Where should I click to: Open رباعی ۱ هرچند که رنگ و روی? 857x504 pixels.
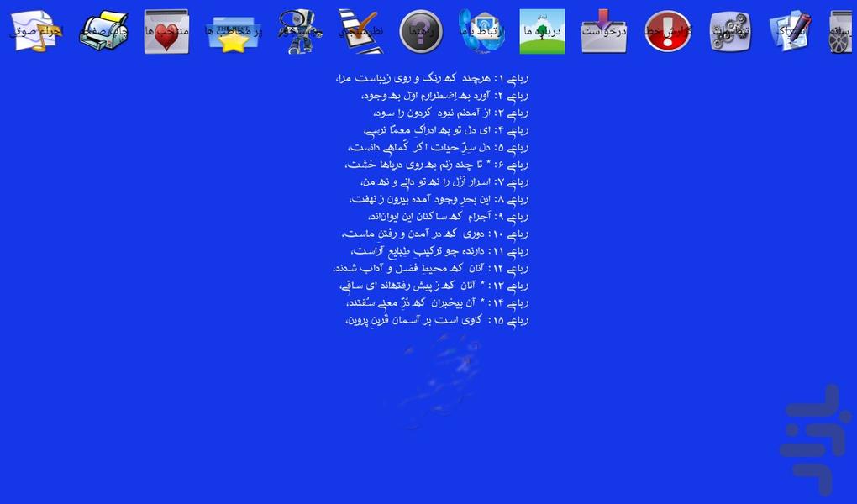(x=432, y=79)
